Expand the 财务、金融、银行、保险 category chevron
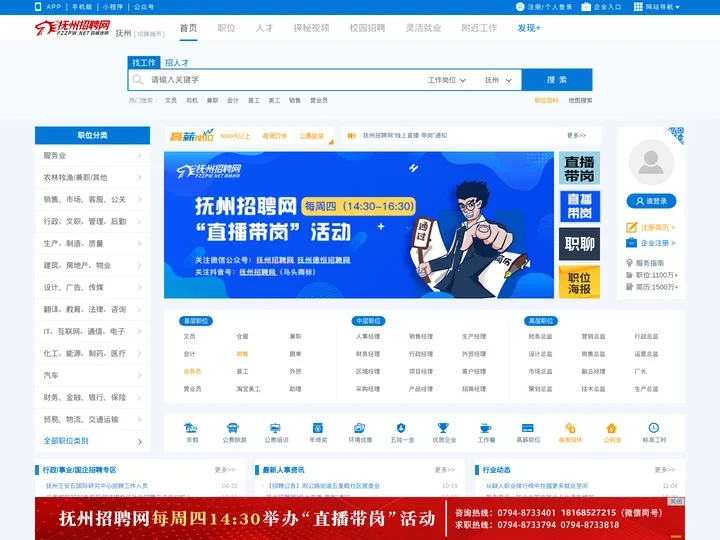Viewport: 720px width, 540px height. coord(140,398)
